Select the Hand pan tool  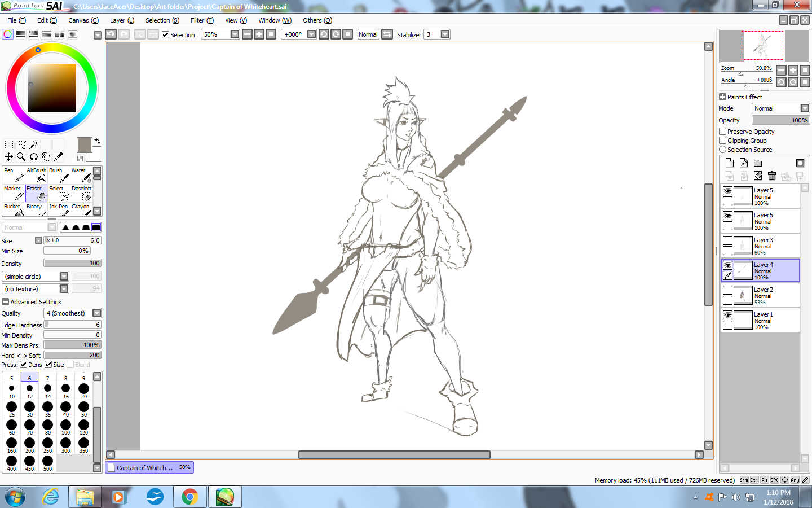click(46, 157)
